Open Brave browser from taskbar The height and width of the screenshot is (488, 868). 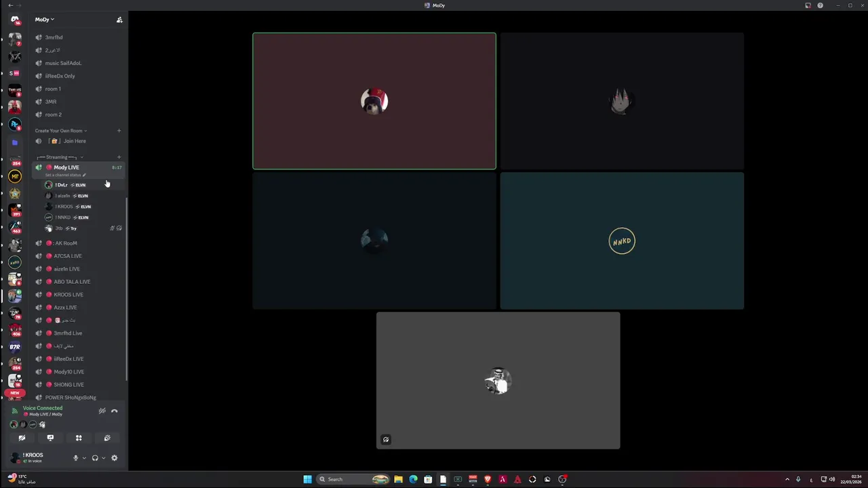click(488, 479)
